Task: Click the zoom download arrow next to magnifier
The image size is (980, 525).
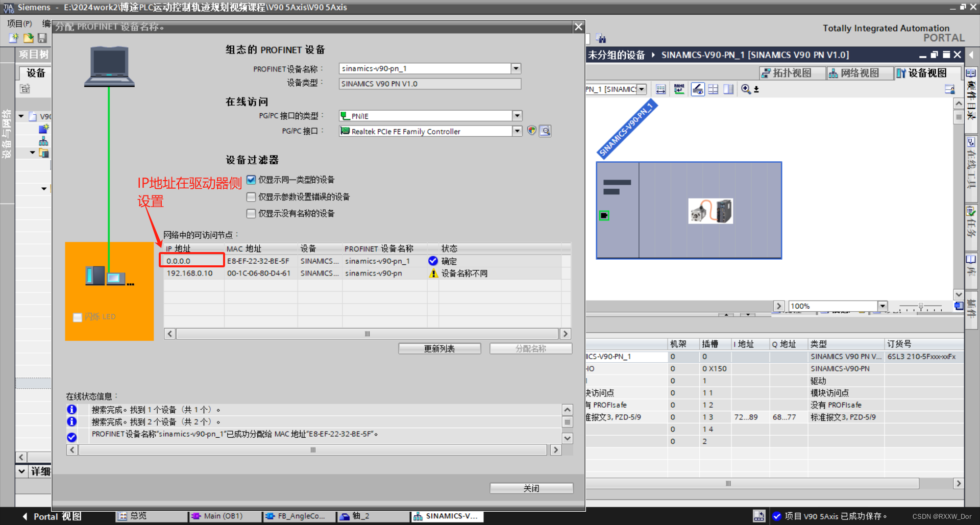Action: pyautogui.click(x=756, y=89)
